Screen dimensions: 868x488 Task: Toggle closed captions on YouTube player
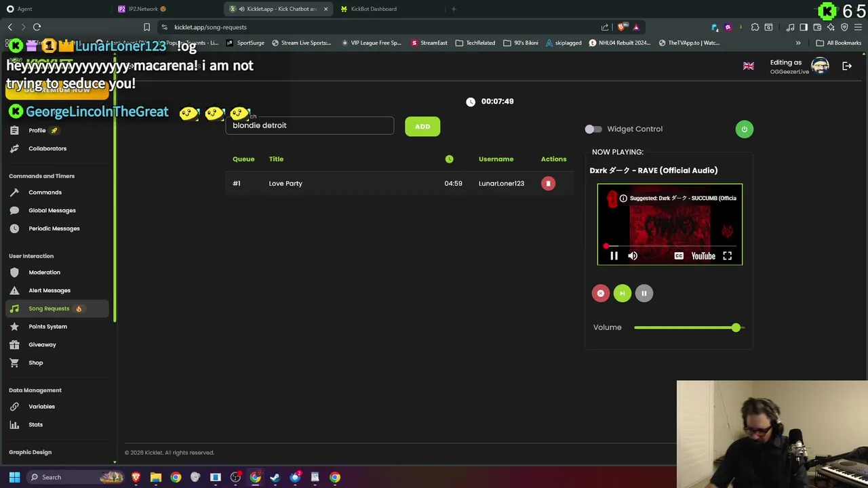pyautogui.click(x=679, y=256)
